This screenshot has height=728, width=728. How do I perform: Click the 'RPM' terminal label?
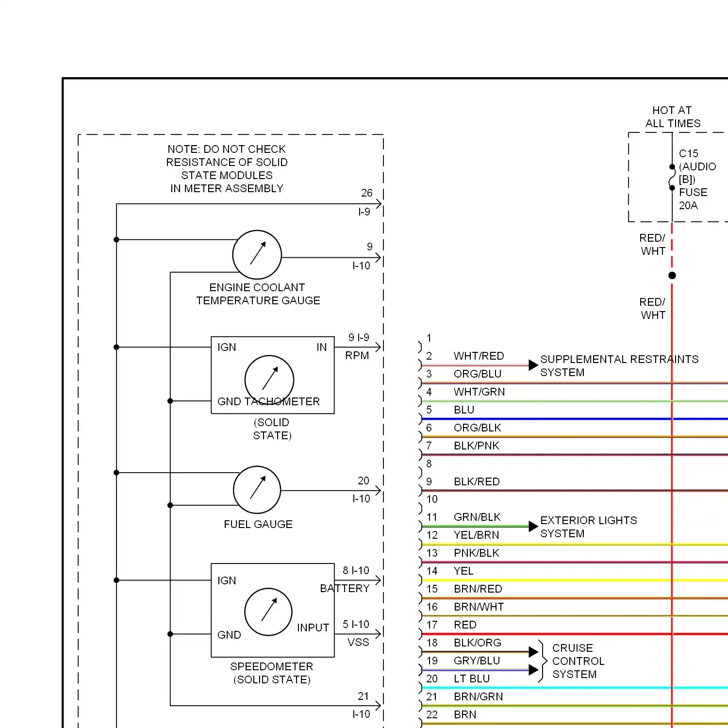357,355
